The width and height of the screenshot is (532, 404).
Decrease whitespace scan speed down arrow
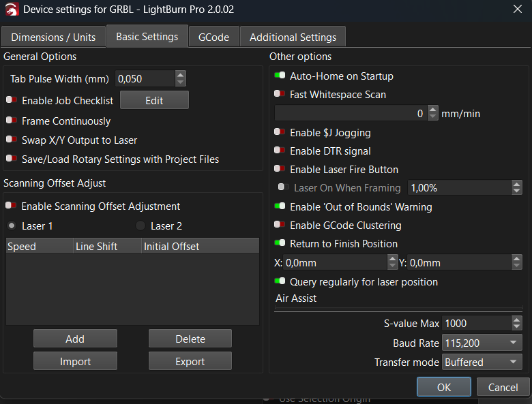(x=432, y=117)
